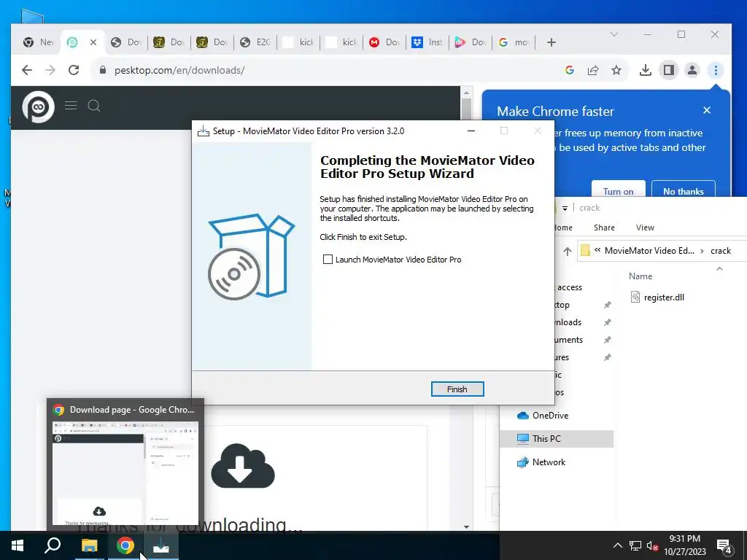Expand hidden path chevrons in Explorer

tap(597, 249)
